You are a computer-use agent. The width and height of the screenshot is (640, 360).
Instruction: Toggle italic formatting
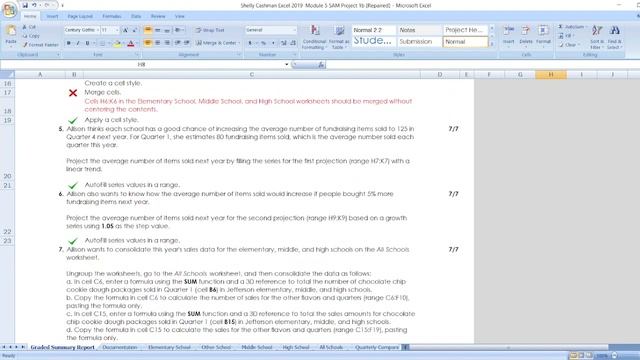coord(78,43)
